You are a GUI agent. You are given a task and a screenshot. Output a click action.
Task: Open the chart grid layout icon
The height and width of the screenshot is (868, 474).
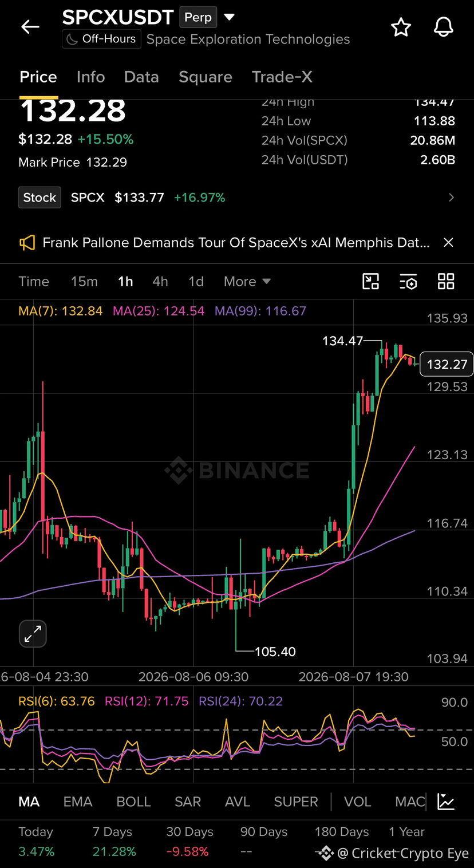point(446,281)
